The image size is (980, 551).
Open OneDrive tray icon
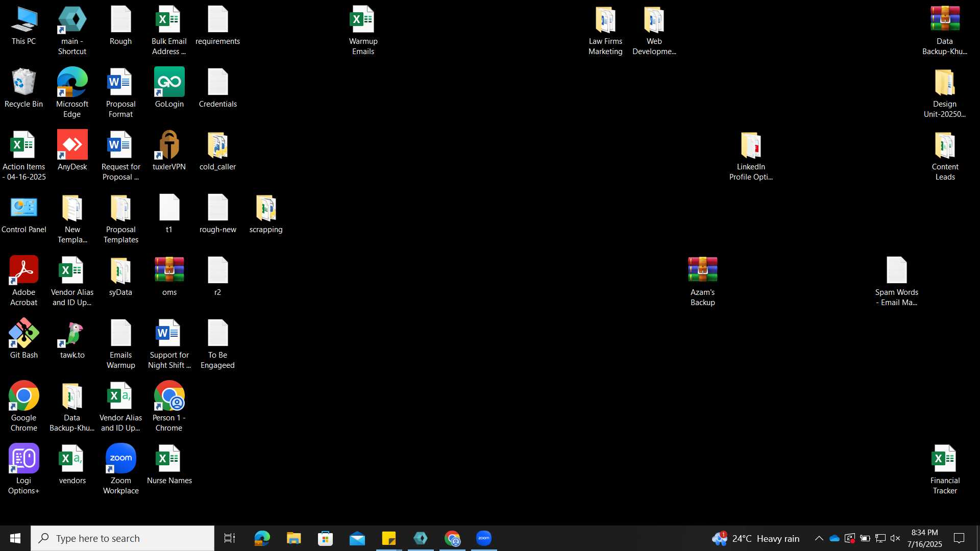835,538
